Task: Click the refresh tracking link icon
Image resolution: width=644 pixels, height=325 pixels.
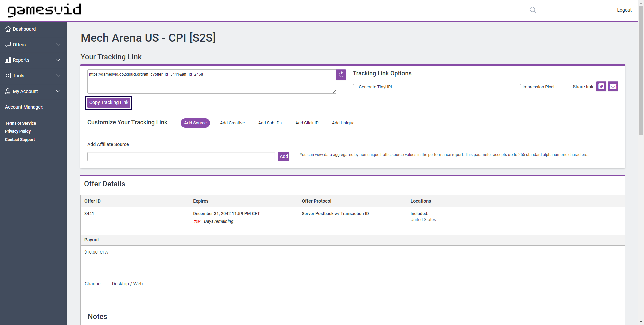Action: [x=341, y=75]
